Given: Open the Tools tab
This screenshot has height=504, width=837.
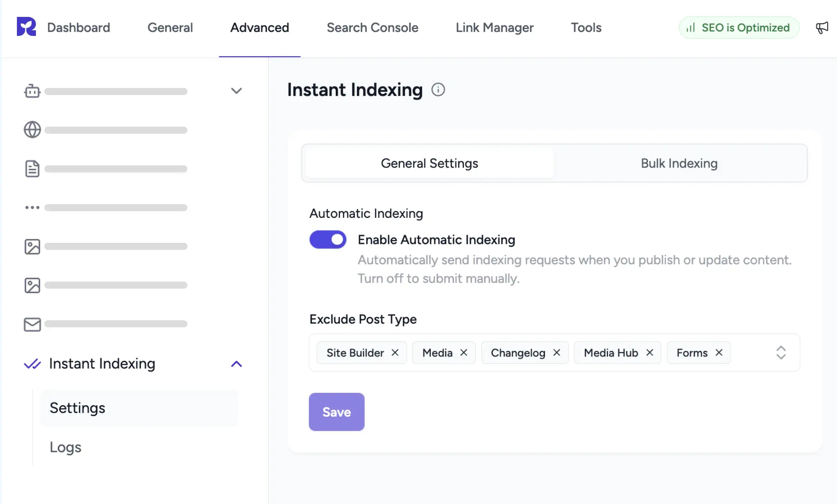Looking at the screenshot, I should click(586, 27).
